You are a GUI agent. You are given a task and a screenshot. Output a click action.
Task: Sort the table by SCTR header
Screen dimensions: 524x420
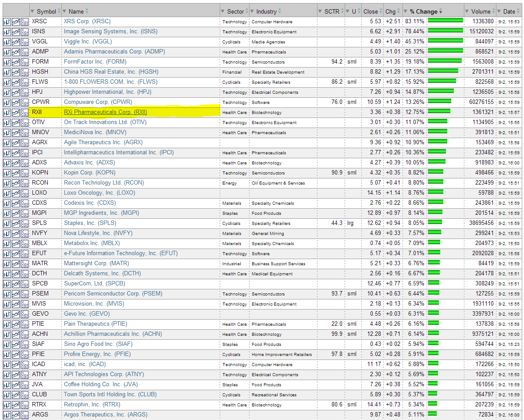coord(331,11)
